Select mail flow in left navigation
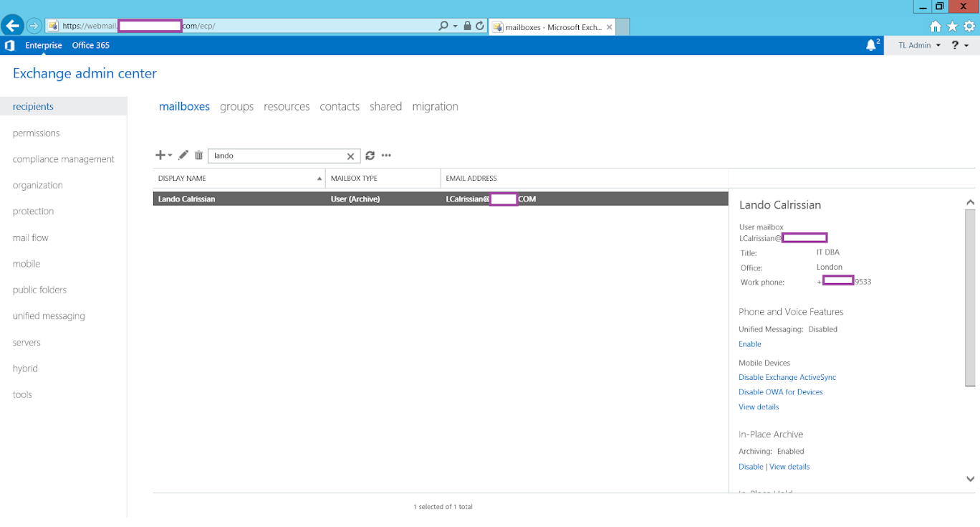 tap(31, 237)
